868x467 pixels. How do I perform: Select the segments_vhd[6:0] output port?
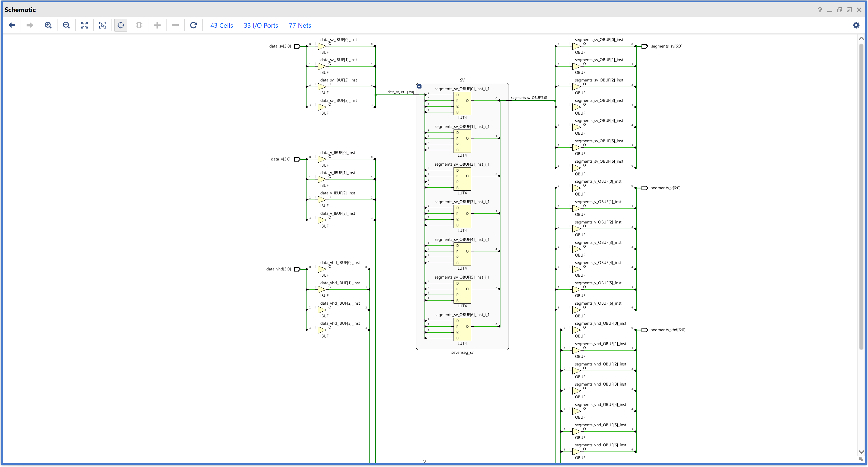pos(644,330)
